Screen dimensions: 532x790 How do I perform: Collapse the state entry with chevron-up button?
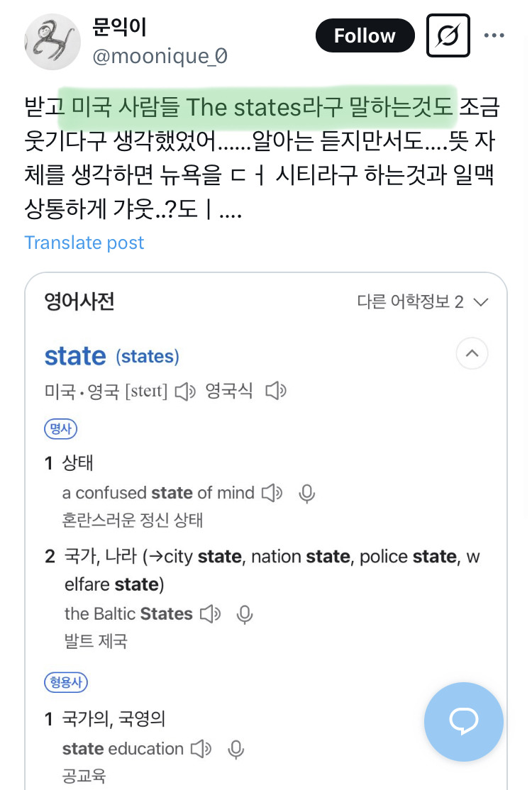pyautogui.click(x=472, y=352)
